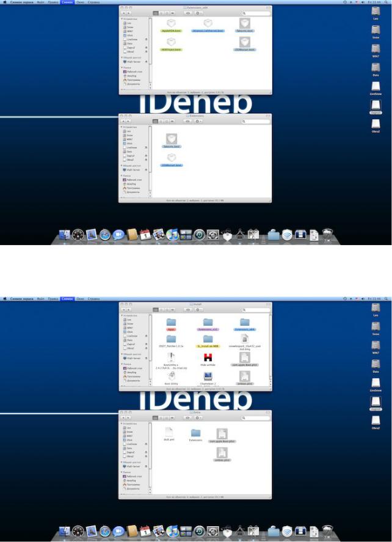Select AppleHDA.kext in the Extensions_x64 window
The image size is (392, 542).
coord(171,26)
